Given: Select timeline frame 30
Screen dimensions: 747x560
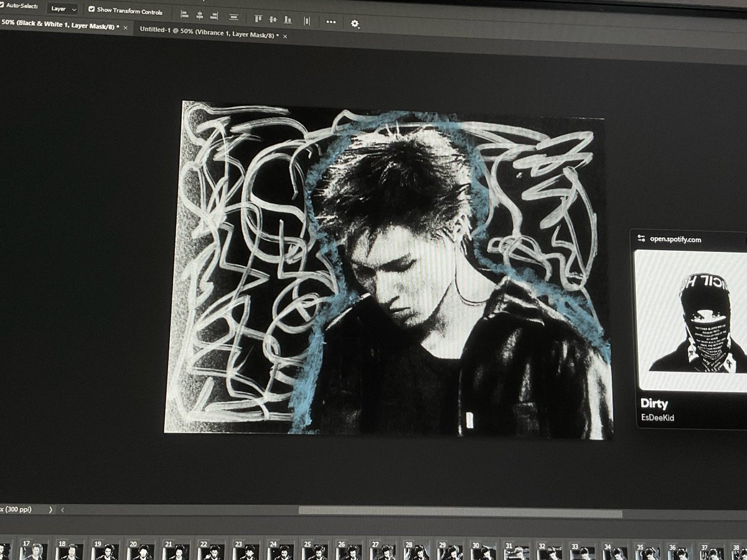Looking at the screenshot, I should coord(484,551).
